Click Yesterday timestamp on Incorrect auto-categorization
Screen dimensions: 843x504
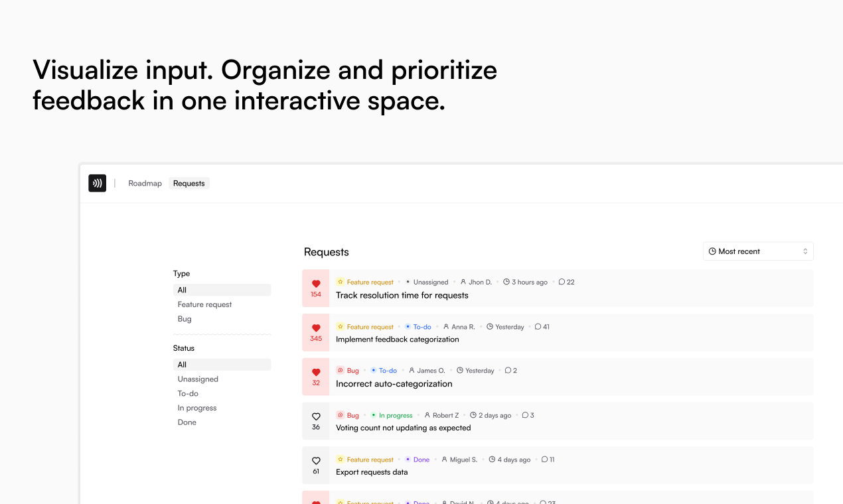[475, 371]
